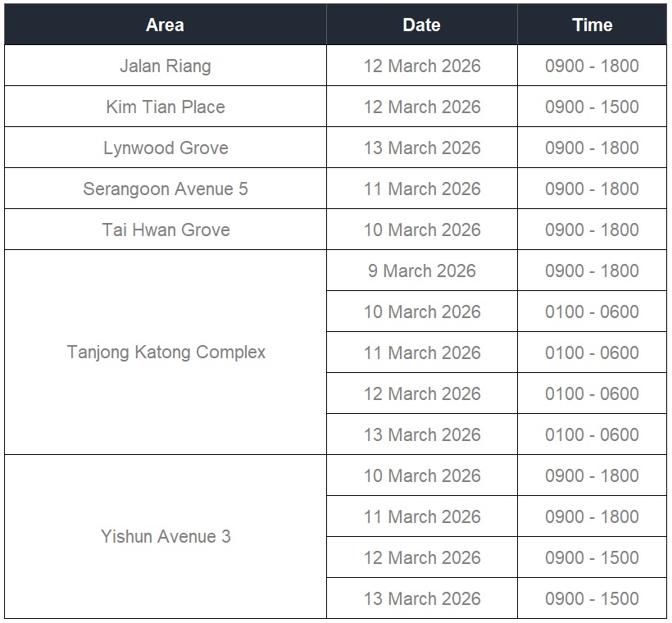Click Kim Tian Place's 0900 - 1500 time
Screen dimensions: 672x623
pyautogui.click(x=592, y=107)
